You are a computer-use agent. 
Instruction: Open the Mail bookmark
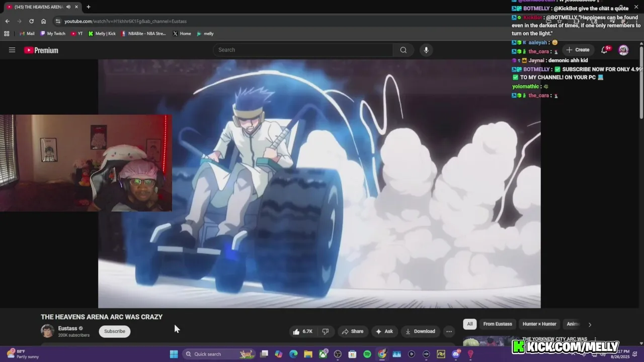pos(27,34)
